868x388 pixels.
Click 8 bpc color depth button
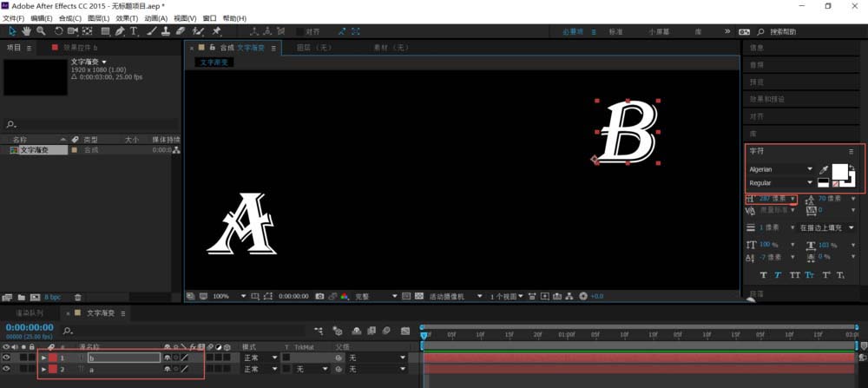[x=53, y=297]
